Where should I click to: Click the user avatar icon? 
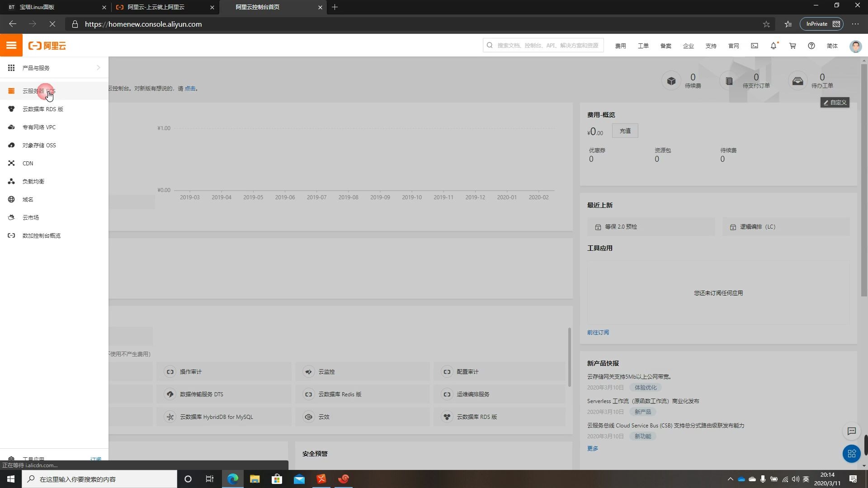tap(855, 46)
